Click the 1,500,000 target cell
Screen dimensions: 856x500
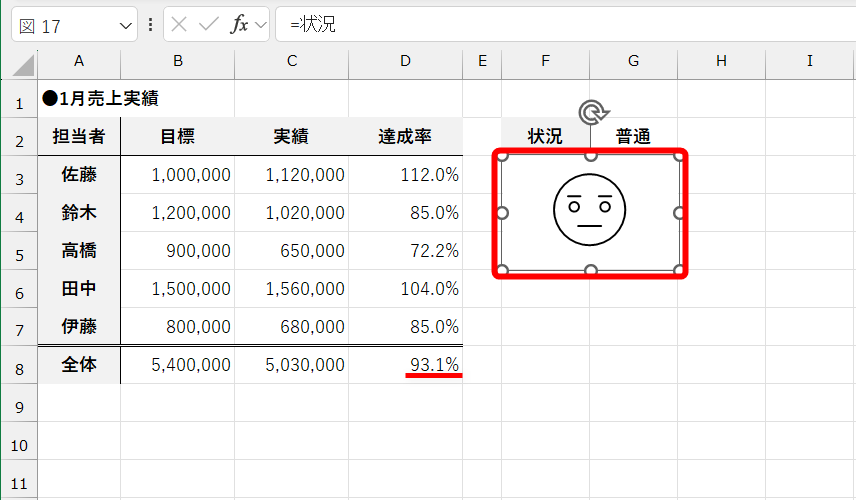(177, 288)
